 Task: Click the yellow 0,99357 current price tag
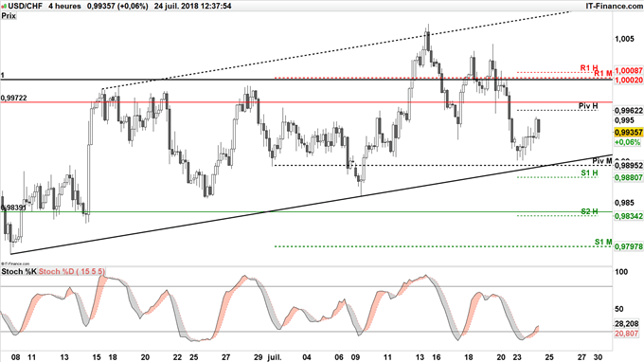pyautogui.click(x=629, y=133)
